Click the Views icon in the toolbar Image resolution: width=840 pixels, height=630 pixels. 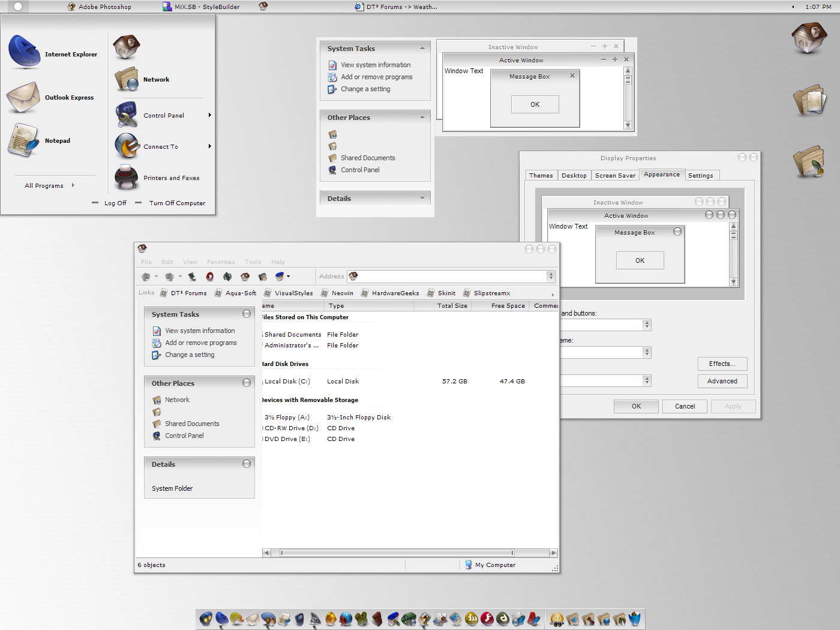point(280,277)
